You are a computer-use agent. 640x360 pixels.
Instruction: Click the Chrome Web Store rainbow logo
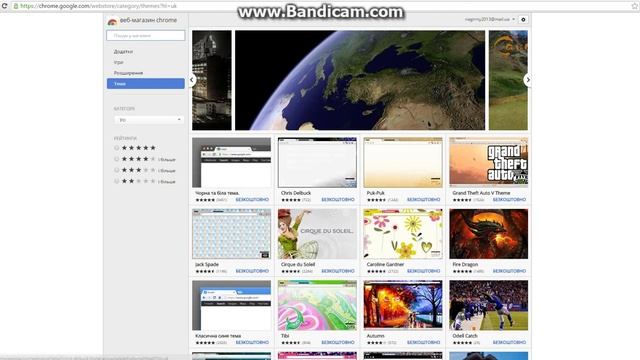tap(112, 21)
